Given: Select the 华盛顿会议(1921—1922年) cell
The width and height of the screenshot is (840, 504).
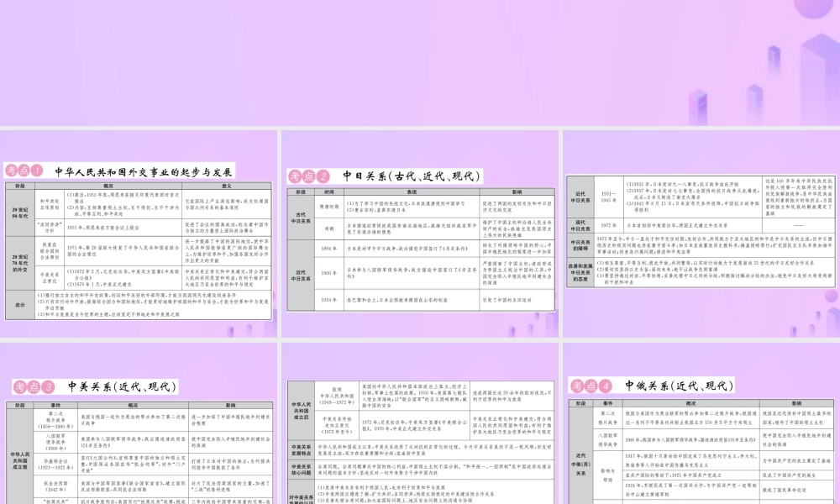Looking at the screenshot, I should 55,464.
